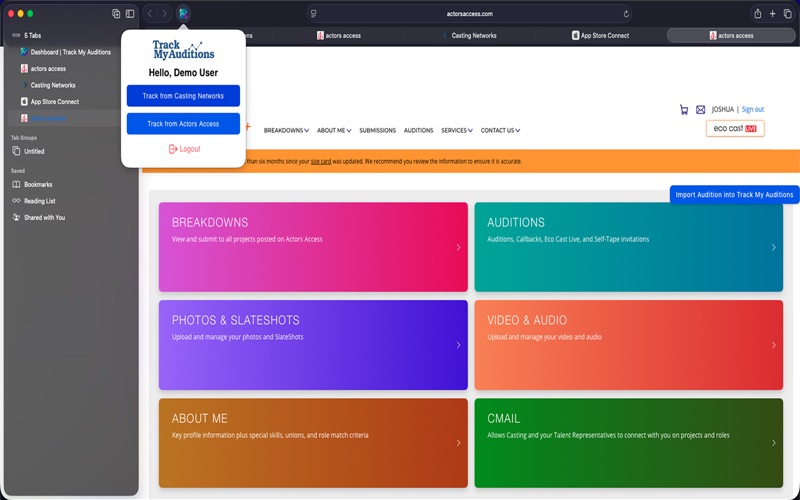Click the 'Hello, Demo User' greeting
The image size is (800, 500).
tap(183, 73)
